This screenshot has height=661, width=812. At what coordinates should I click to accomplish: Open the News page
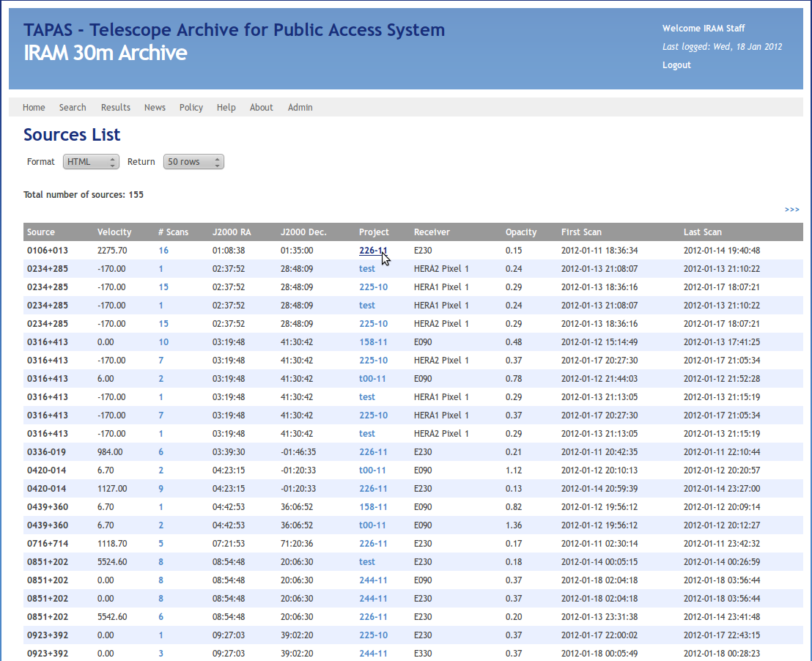click(155, 108)
